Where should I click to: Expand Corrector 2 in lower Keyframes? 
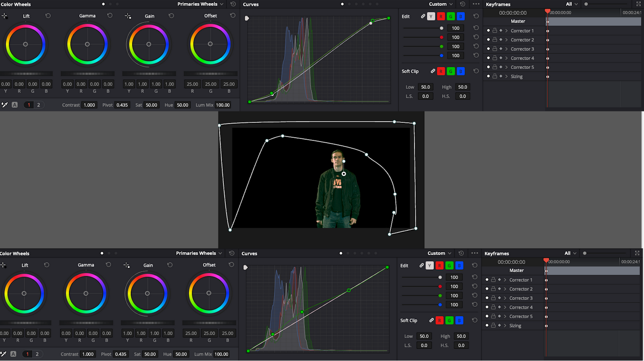coord(505,289)
